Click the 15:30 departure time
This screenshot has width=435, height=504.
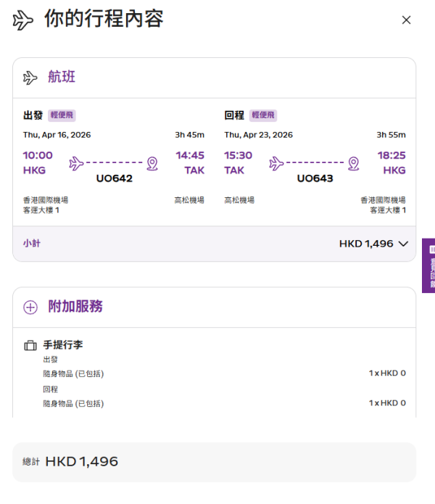[x=239, y=155]
